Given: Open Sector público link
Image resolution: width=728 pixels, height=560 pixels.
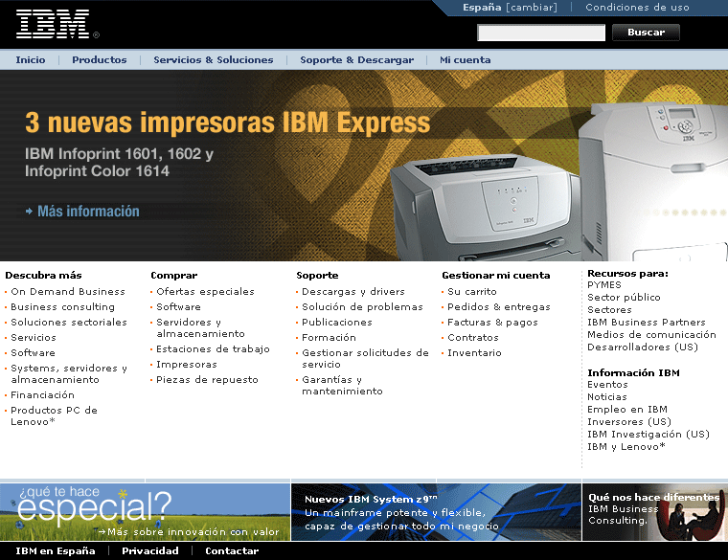Looking at the screenshot, I should click(624, 297).
